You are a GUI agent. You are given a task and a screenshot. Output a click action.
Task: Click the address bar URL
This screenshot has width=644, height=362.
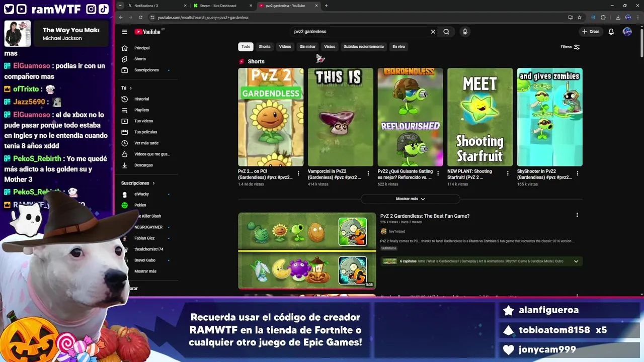[203, 18]
